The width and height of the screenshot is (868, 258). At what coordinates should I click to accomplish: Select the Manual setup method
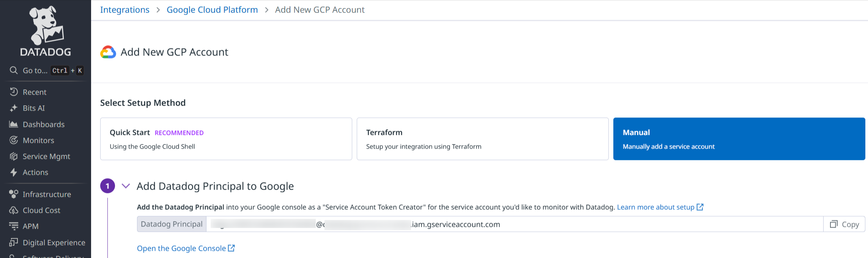[739, 139]
